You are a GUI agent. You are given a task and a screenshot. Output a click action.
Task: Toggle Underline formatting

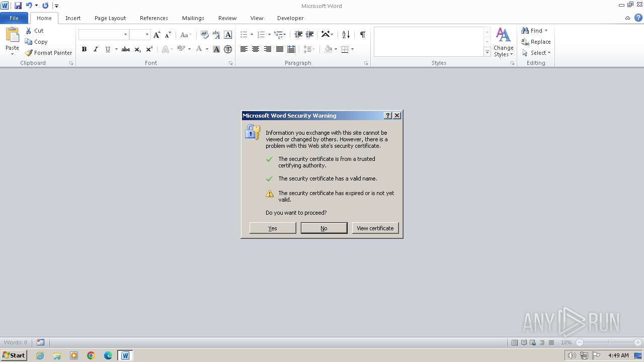(108, 49)
